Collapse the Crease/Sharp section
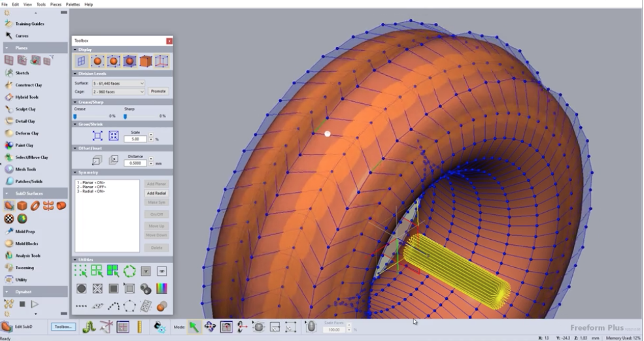This screenshot has height=341, width=644. click(75, 102)
